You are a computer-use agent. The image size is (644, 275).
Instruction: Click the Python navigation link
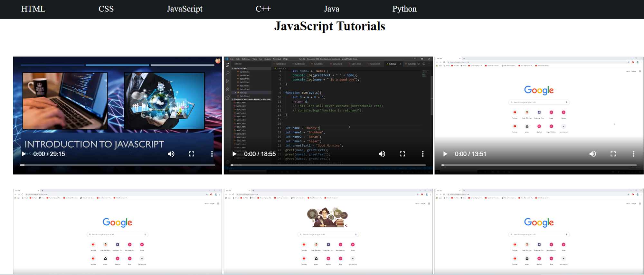click(x=404, y=9)
